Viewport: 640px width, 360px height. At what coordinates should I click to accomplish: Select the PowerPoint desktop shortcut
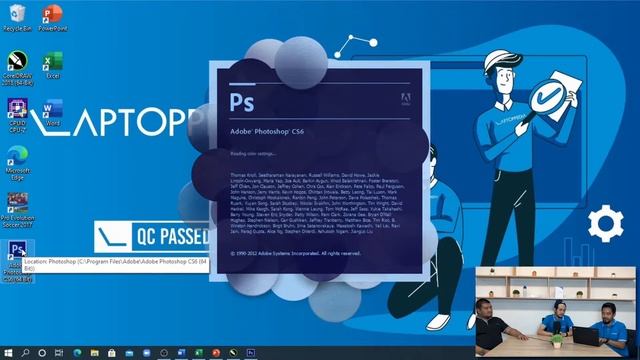pyautogui.click(x=52, y=18)
